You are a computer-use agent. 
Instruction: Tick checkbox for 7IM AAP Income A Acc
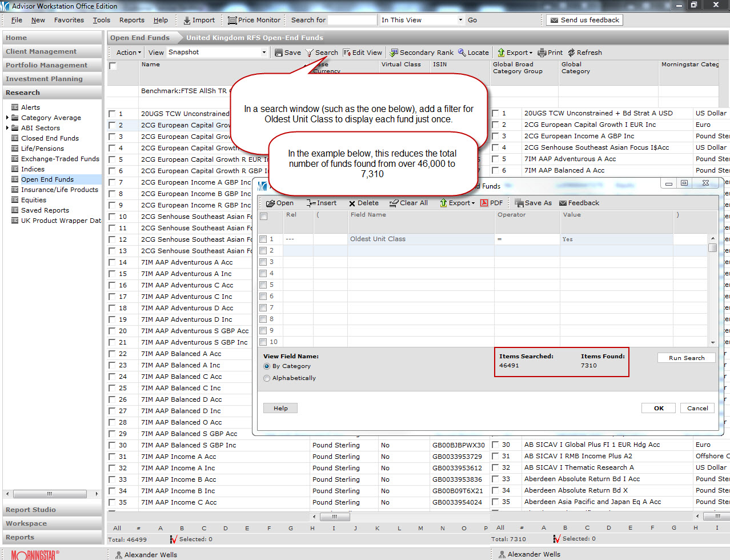[x=113, y=457]
